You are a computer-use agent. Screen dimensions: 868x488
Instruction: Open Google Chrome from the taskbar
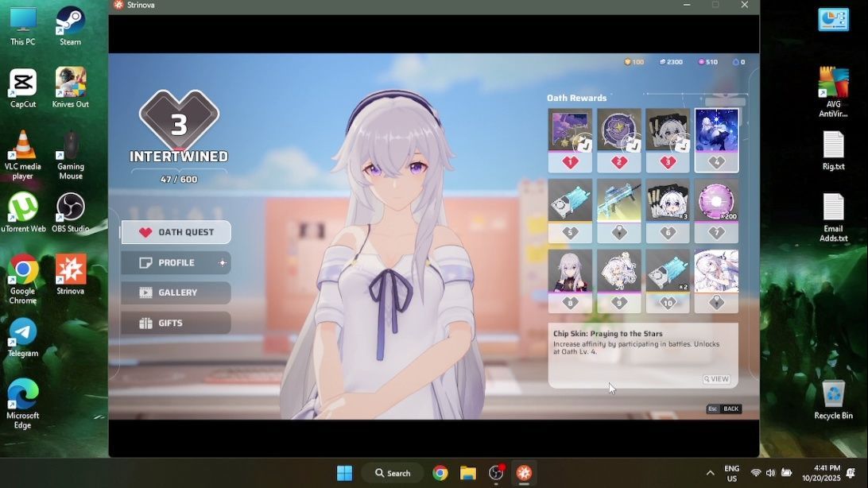[440, 474]
